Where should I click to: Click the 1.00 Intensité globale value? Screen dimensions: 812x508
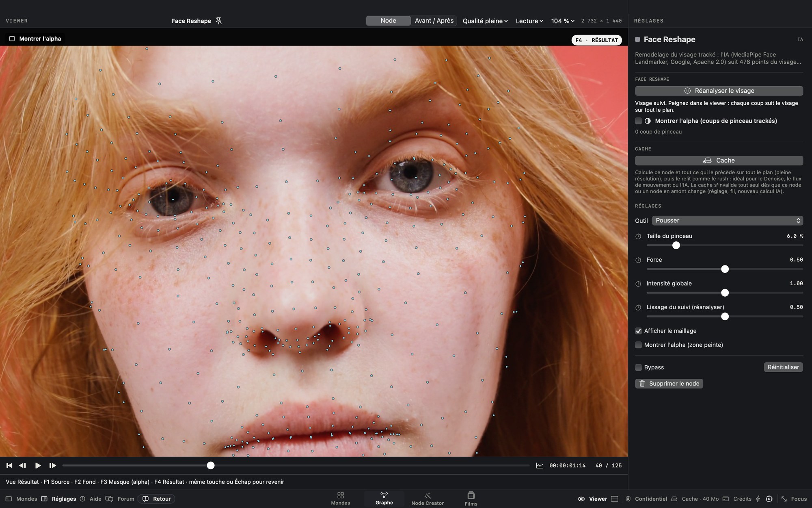pyautogui.click(x=796, y=284)
